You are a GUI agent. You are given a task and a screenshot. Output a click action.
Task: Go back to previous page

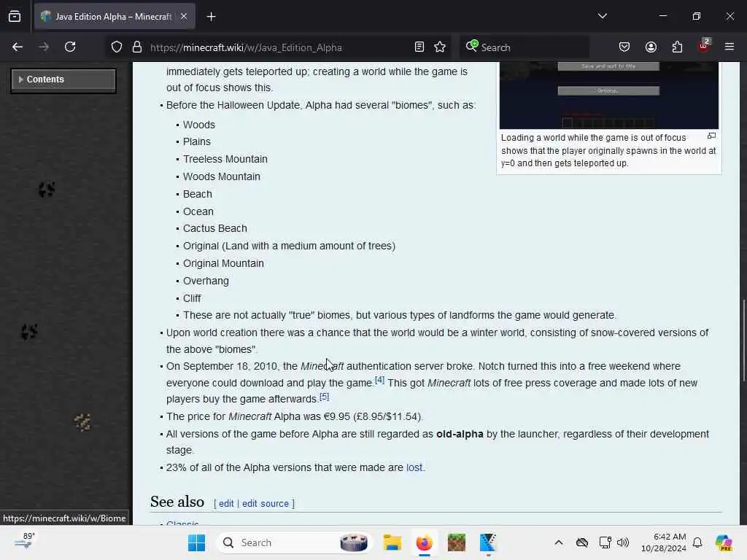18,47
